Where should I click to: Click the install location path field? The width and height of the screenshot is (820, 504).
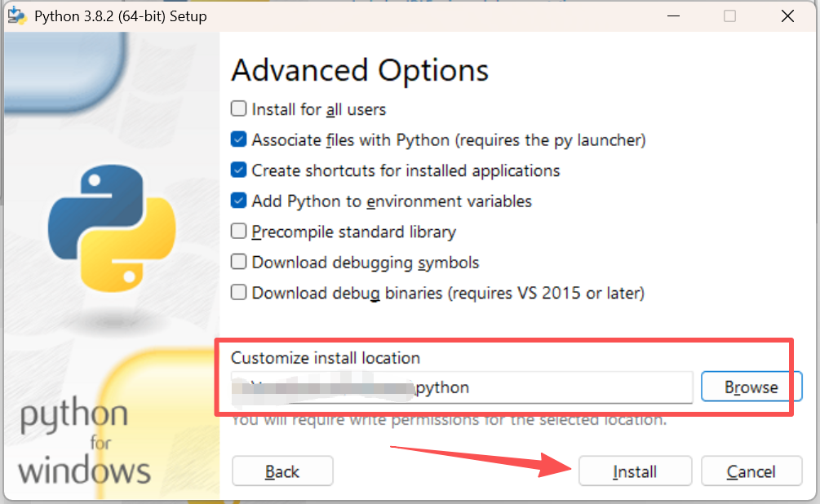[x=462, y=387]
